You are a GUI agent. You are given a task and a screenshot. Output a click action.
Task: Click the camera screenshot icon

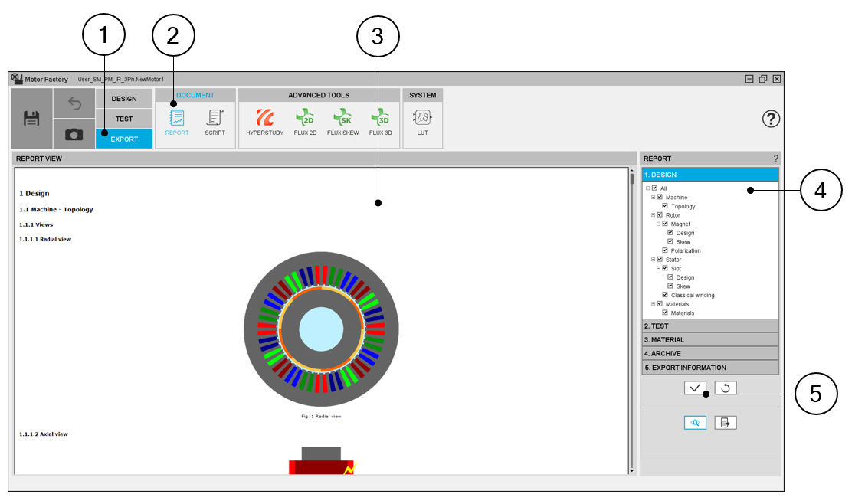pyautogui.click(x=74, y=134)
